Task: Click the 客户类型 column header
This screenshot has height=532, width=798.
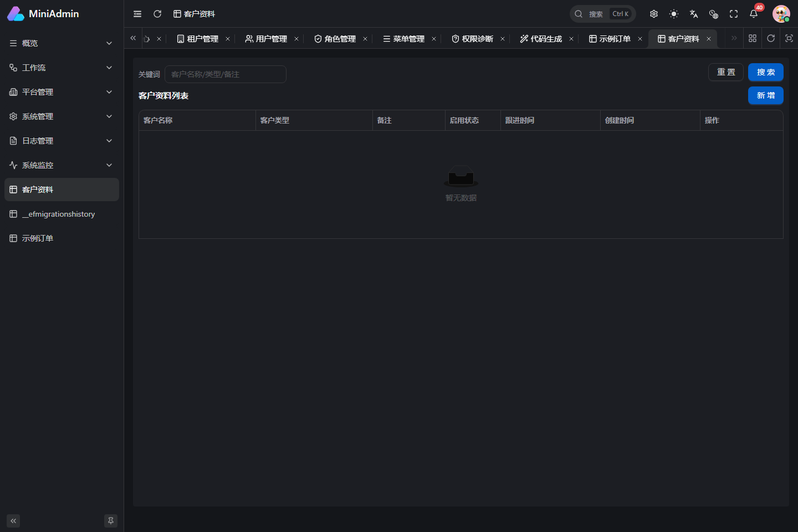Action: tap(314, 120)
